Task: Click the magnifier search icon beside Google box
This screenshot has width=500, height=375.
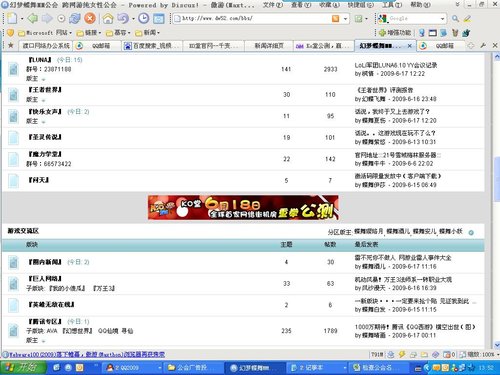Action: click(x=455, y=19)
